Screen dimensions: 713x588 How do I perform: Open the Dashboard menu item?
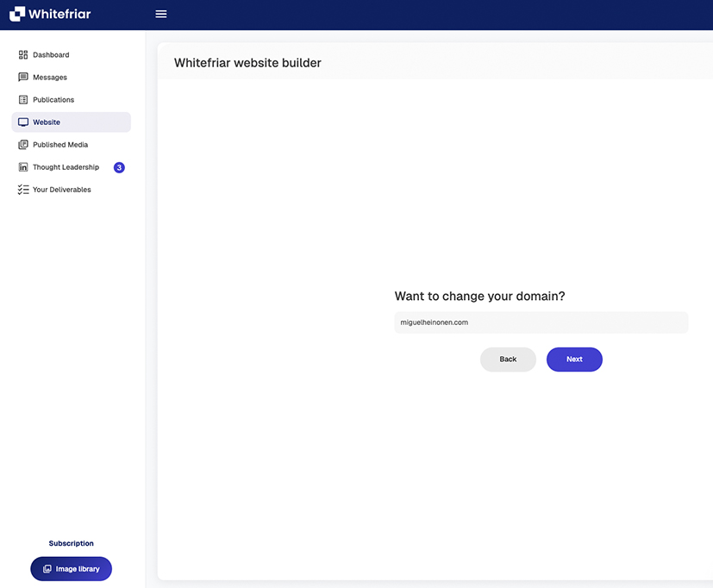coord(51,55)
